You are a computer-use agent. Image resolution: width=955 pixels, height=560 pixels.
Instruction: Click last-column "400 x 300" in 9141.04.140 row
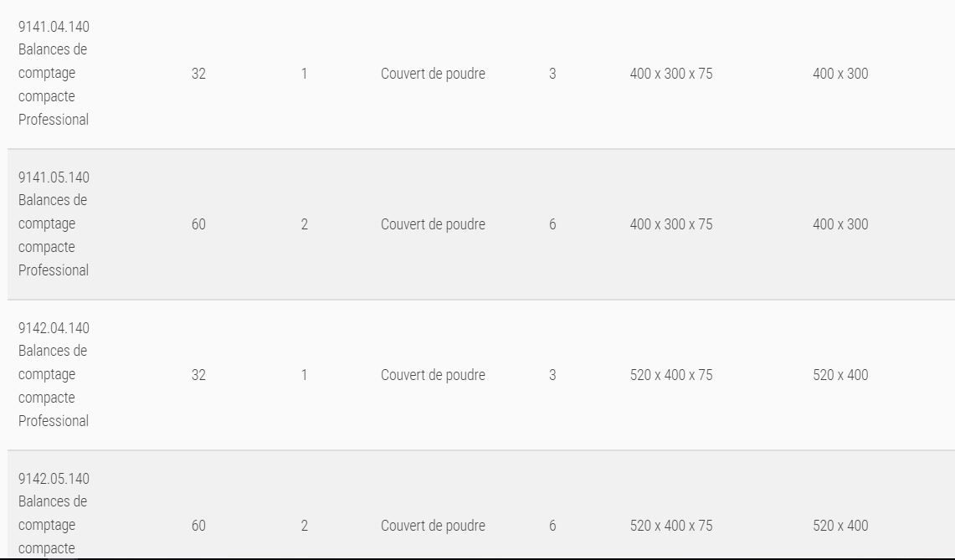[x=840, y=74]
